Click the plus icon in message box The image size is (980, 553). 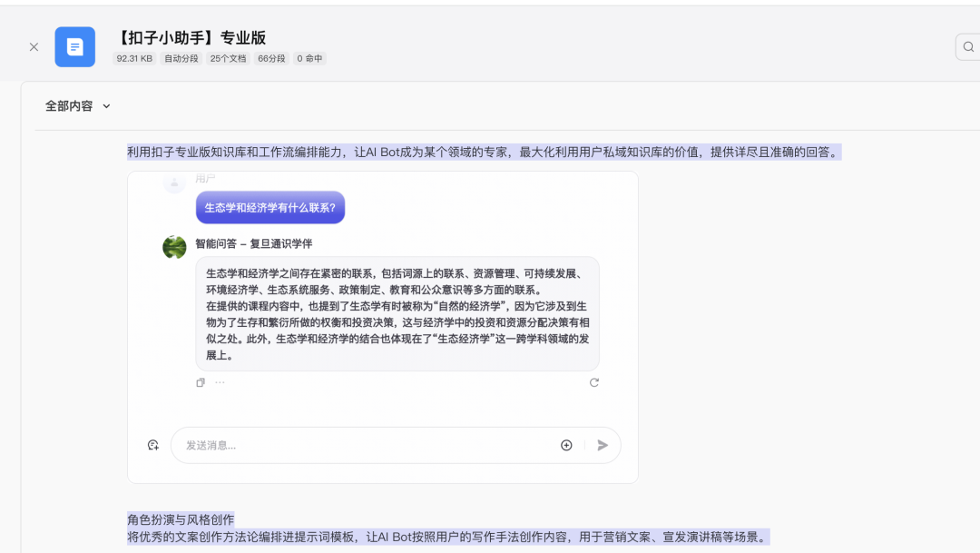click(566, 445)
